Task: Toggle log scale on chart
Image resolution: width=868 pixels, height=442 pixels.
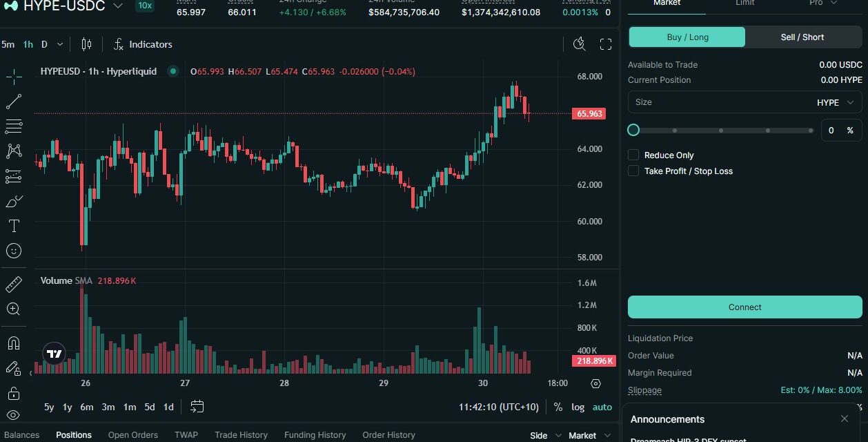Action: 578,407
